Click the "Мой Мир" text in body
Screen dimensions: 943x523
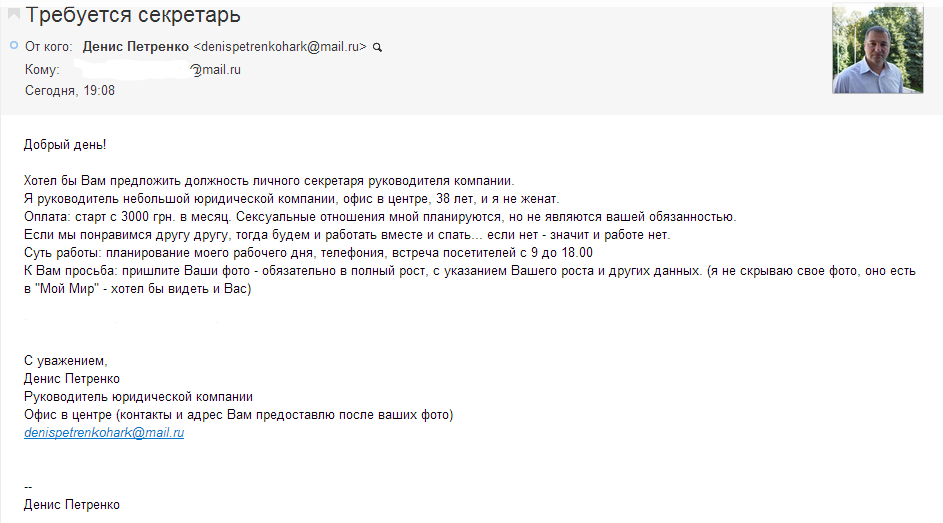[x=67, y=289]
